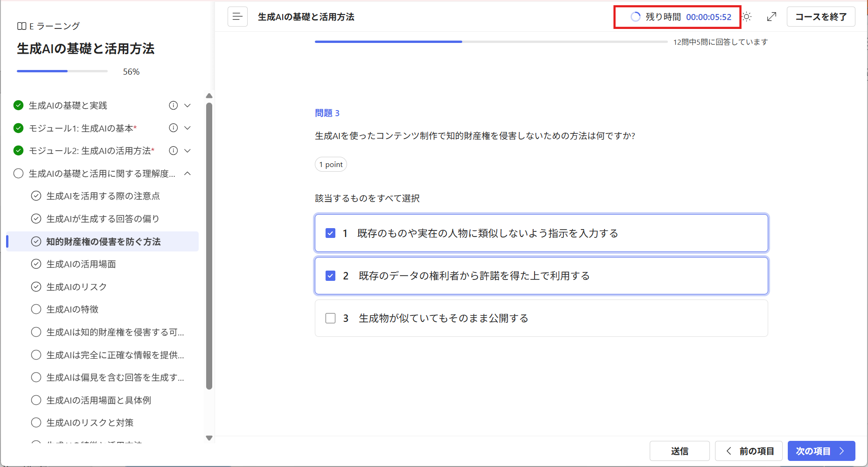Open 生成AIが生成する回答の偏り item
Screen dimensions: 868x467
pyautogui.click(x=103, y=219)
